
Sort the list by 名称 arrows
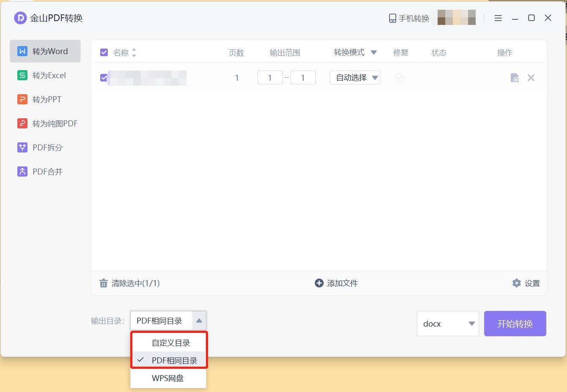point(134,52)
